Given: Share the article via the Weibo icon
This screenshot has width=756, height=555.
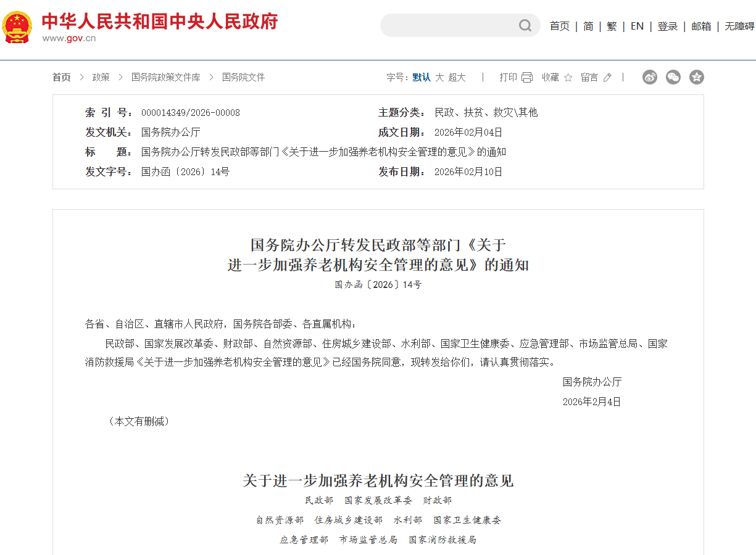Looking at the screenshot, I should click(x=649, y=76).
